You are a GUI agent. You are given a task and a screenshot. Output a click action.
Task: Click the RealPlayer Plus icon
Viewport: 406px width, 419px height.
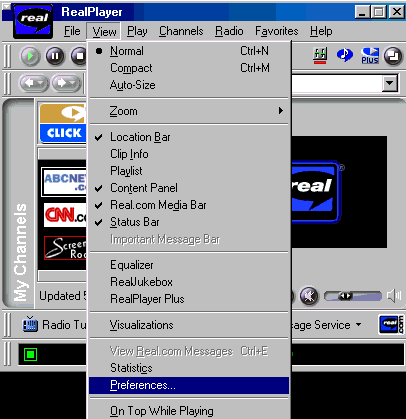[x=370, y=55]
